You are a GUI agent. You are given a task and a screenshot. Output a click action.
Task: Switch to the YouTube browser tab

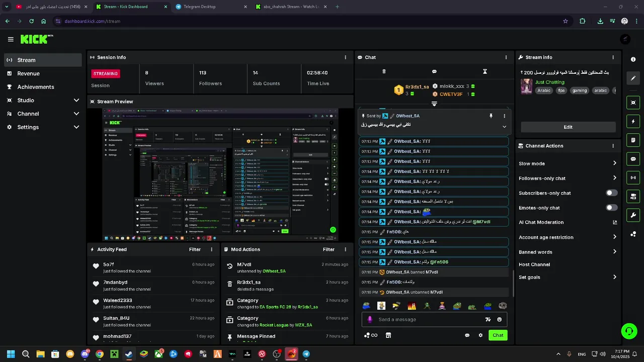pyautogui.click(x=52, y=7)
